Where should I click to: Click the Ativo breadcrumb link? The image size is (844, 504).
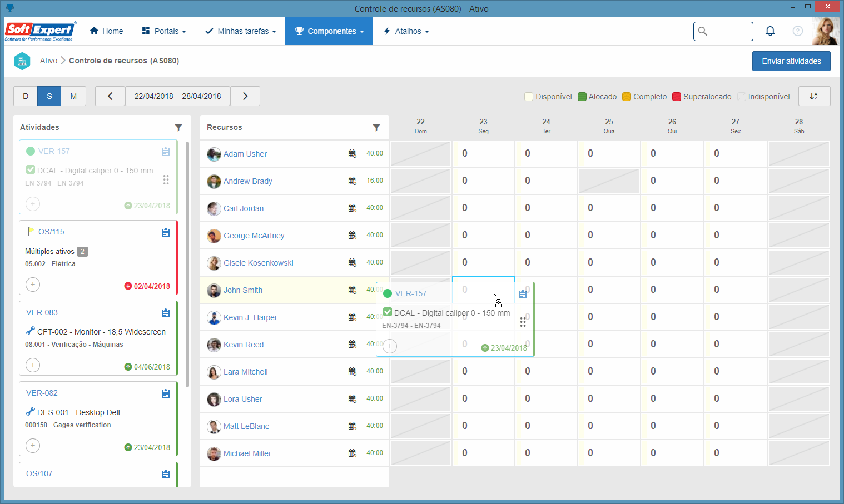48,61
